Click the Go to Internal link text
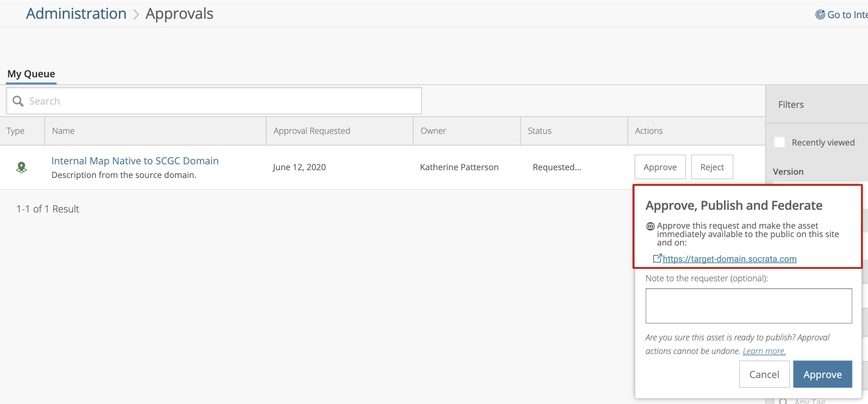 pyautogui.click(x=847, y=14)
